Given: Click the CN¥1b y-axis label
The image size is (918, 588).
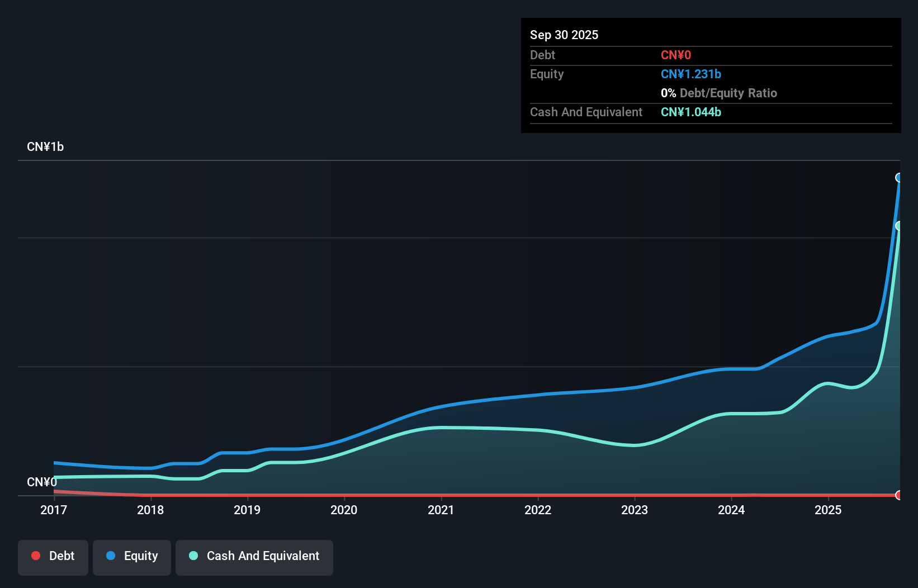Looking at the screenshot, I should [x=45, y=147].
